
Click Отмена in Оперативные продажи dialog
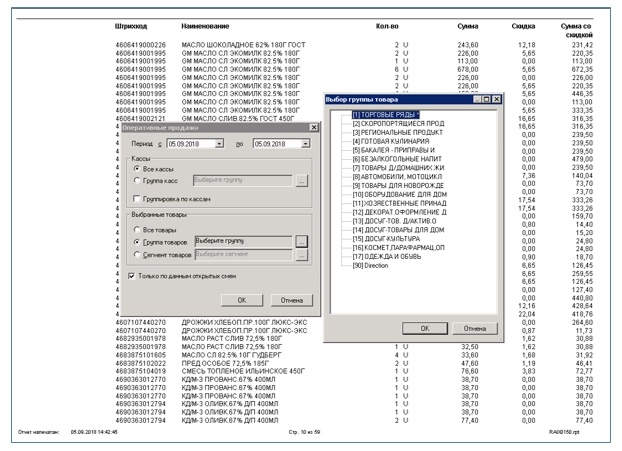point(292,300)
